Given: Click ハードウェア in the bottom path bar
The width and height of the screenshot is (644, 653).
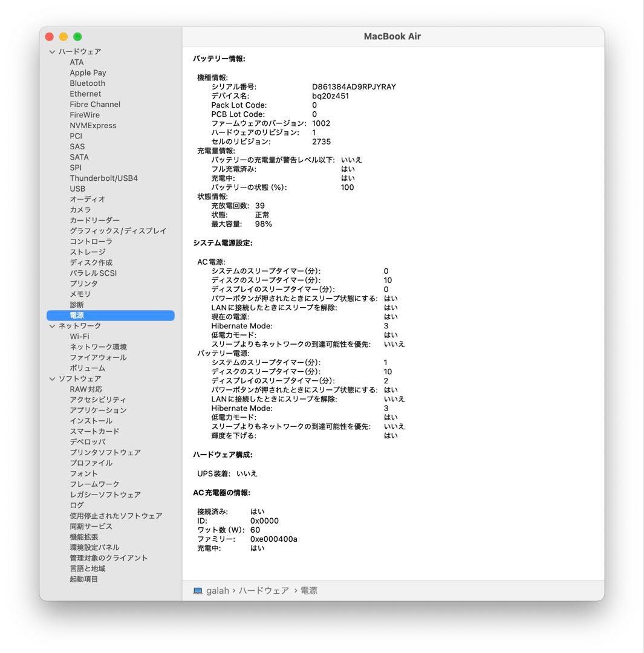Looking at the screenshot, I should coord(264,591).
